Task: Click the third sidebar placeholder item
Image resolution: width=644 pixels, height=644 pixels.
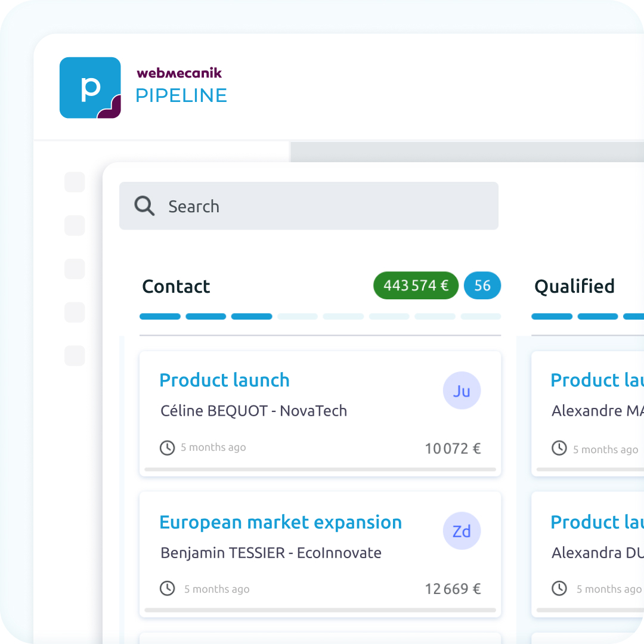Action: 75,269
